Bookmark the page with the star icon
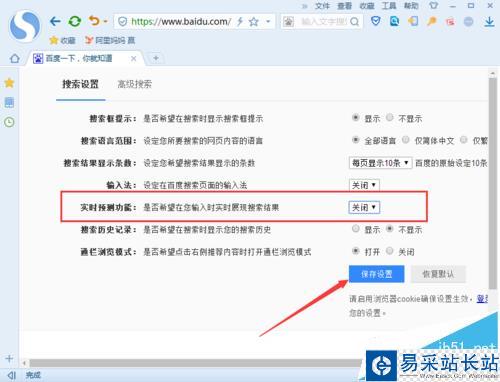This screenshot has width=500, height=382. coord(254,22)
